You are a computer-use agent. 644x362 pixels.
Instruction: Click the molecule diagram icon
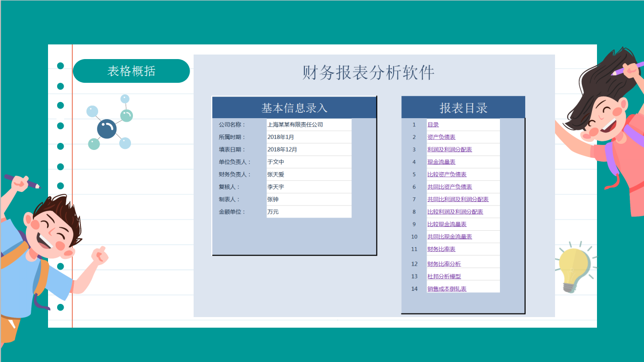(x=110, y=123)
